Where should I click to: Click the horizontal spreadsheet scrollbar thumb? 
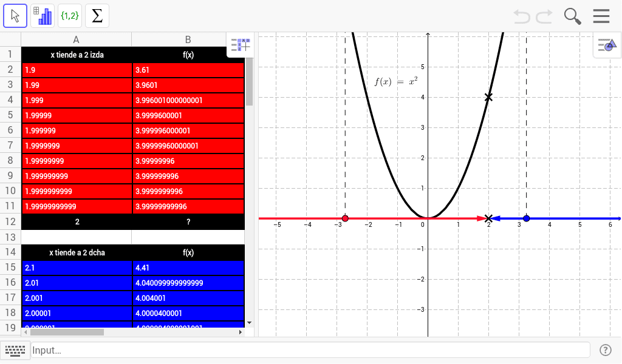[x=67, y=332]
